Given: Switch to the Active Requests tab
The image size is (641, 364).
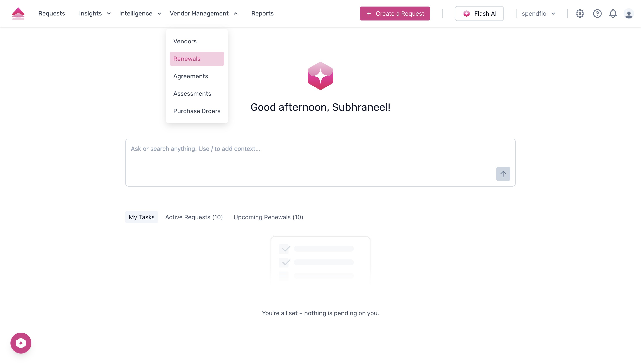Looking at the screenshot, I should tap(194, 217).
